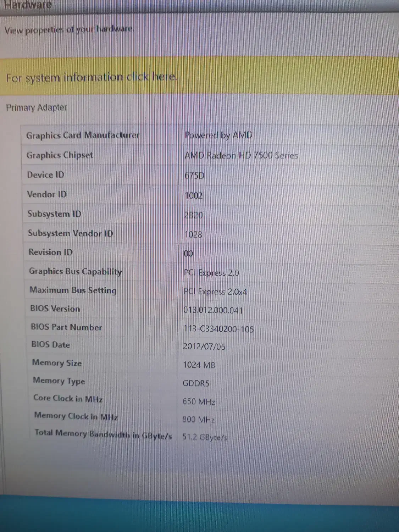399x532 pixels.
Task: Select the 'Revision ID' row label
Action: [x=50, y=252]
